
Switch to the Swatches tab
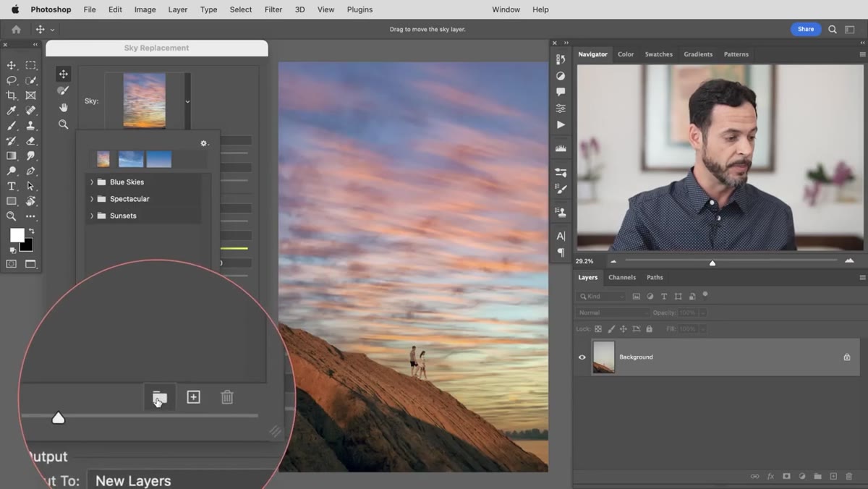pyautogui.click(x=658, y=54)
